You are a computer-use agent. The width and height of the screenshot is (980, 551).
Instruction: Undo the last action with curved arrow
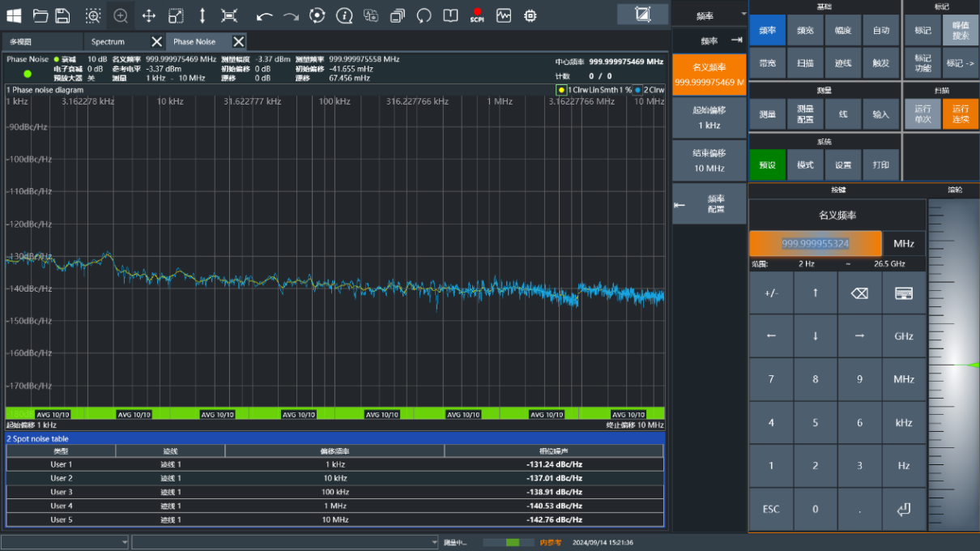(x=264, y=16)
